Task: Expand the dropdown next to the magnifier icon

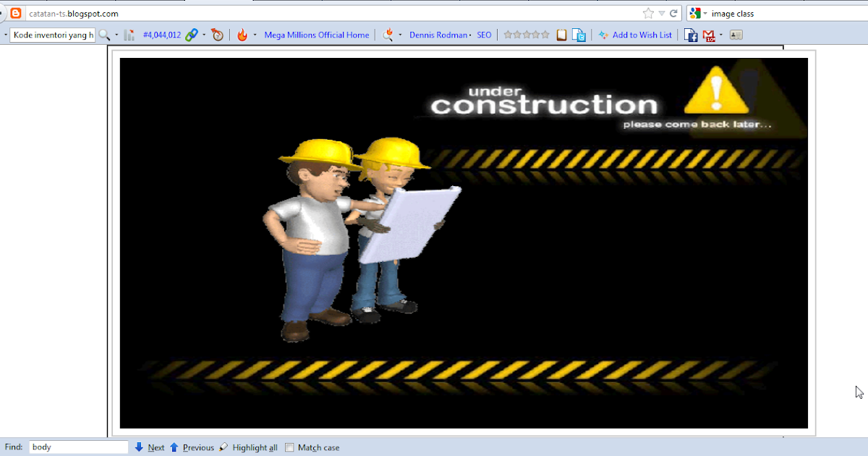Action: point(116,35)
